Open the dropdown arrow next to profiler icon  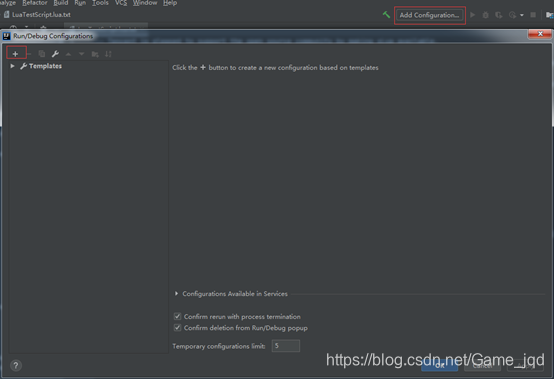(522, 15)
